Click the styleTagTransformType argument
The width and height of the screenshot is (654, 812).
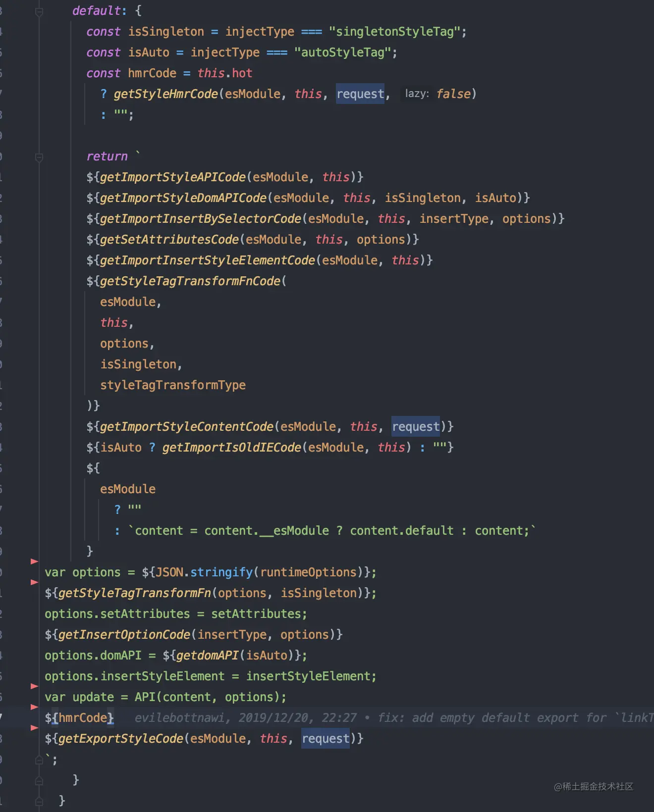173,385
